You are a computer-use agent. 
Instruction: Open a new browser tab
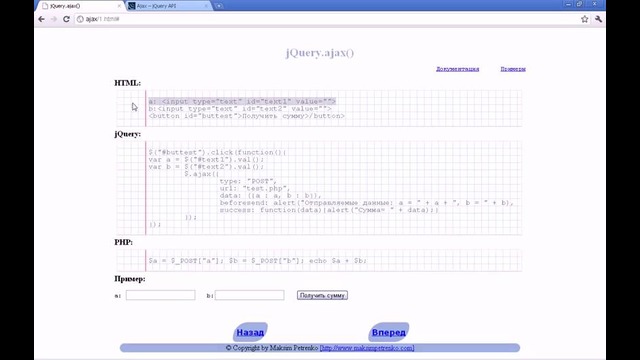pos(219,6)
